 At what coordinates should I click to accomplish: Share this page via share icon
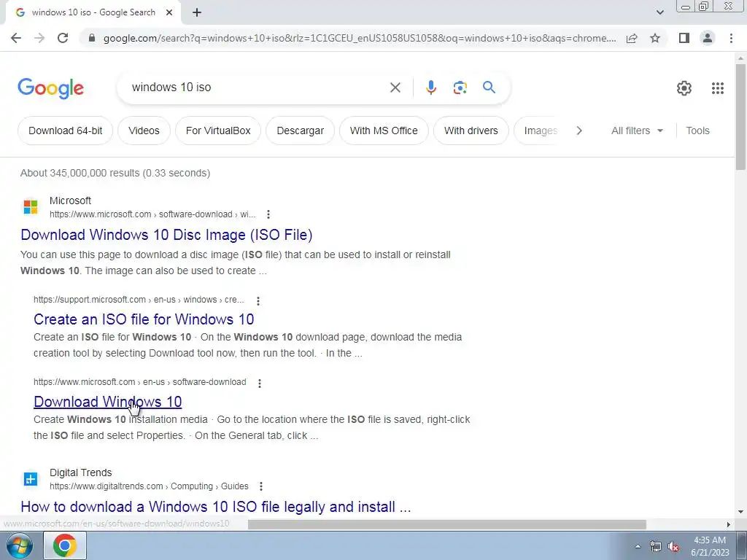pos(632,38)
